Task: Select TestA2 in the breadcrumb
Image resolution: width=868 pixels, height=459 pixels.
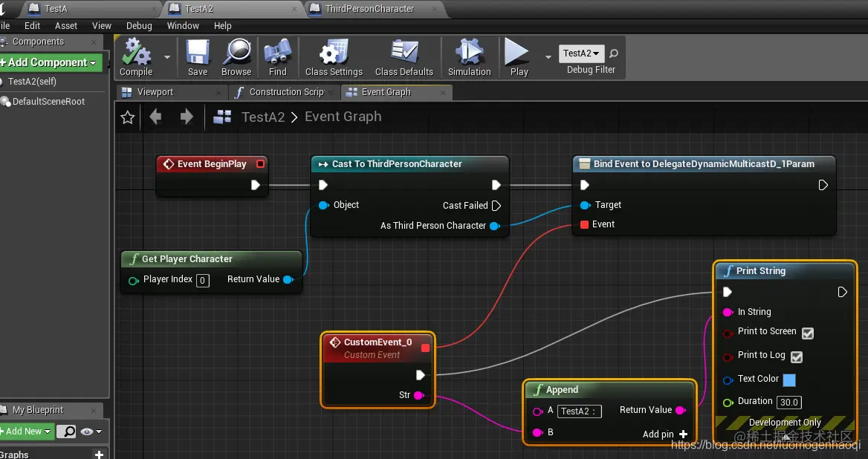Action: [x=263, y=117]
